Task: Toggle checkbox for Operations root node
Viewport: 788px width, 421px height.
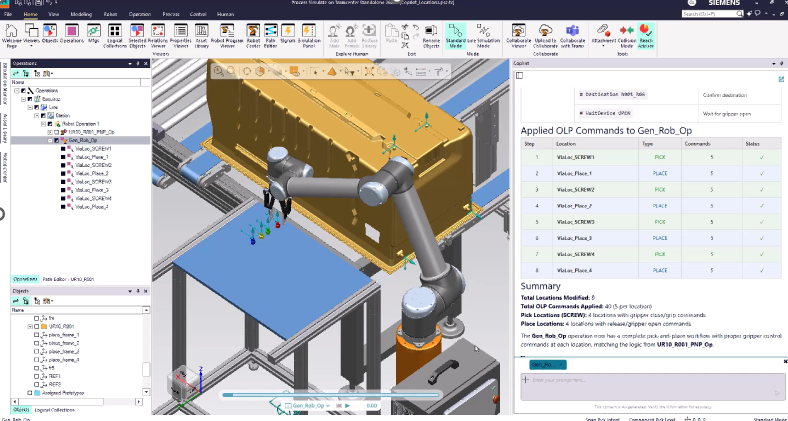Action: 23,90
